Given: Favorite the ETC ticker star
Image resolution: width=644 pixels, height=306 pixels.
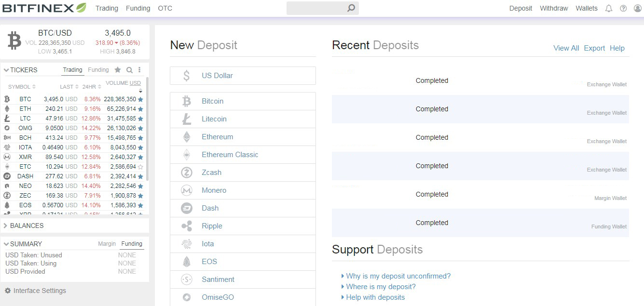Looking at the screenshot, I should [141, 166].
